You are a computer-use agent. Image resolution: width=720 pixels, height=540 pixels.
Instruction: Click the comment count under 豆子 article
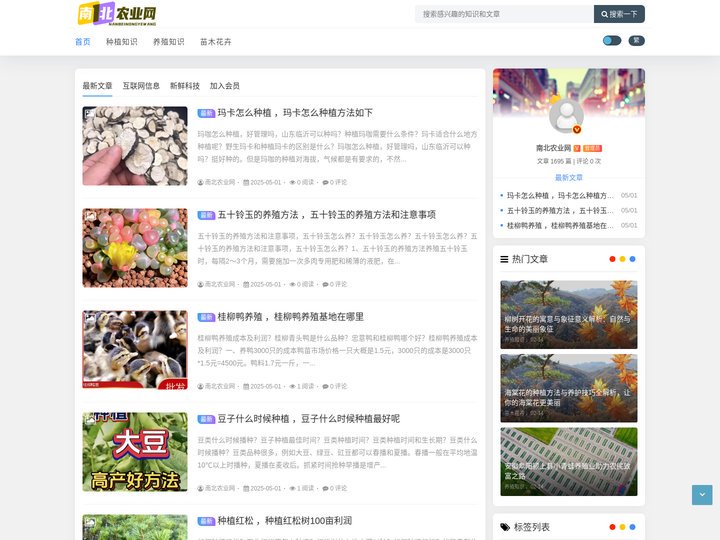tap(335, 488)
